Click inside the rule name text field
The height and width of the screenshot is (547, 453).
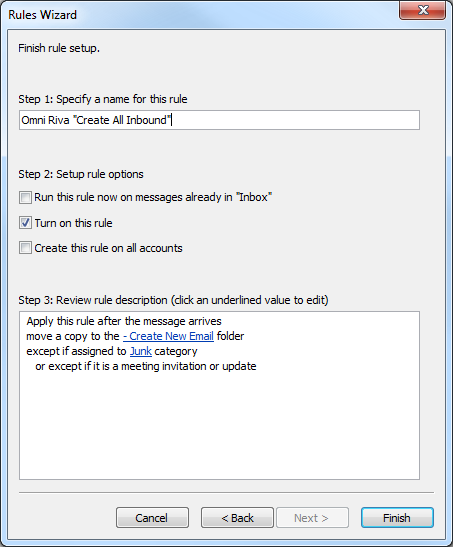[x=219, y=120]
